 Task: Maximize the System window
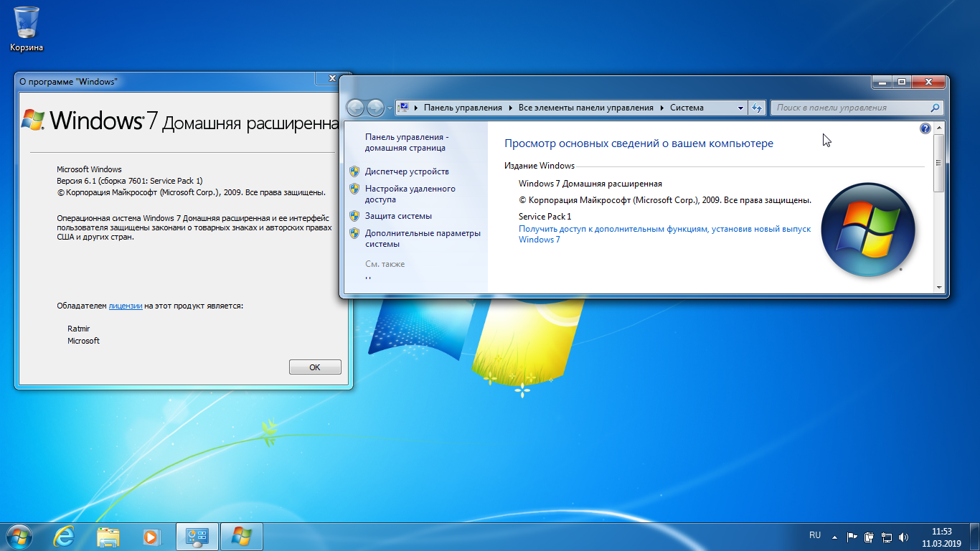(x=902, y=82)
